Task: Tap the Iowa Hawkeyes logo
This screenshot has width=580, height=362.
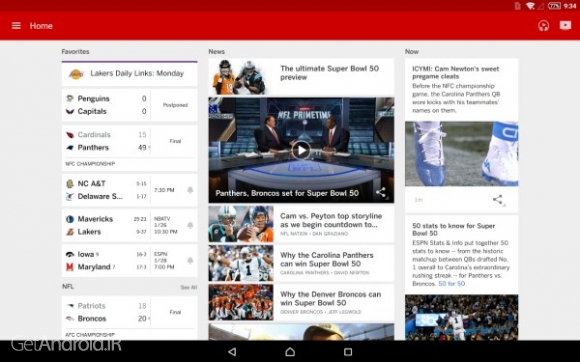Action: 70,254
